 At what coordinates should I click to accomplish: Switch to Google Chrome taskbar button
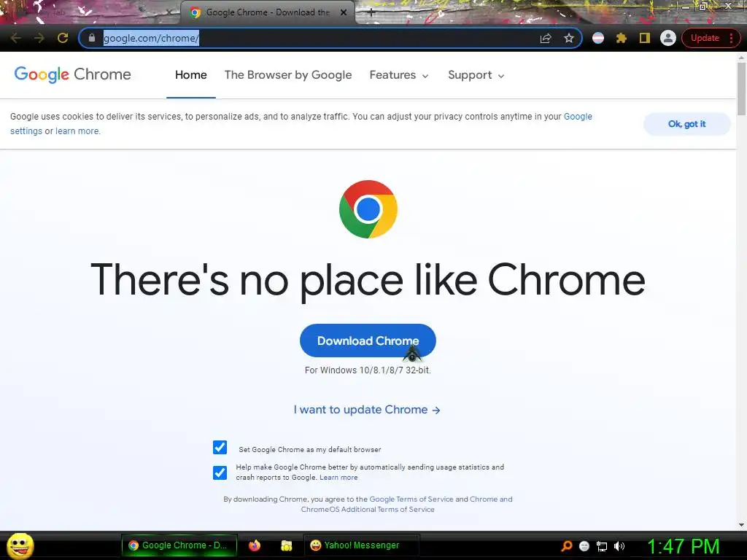179,545
